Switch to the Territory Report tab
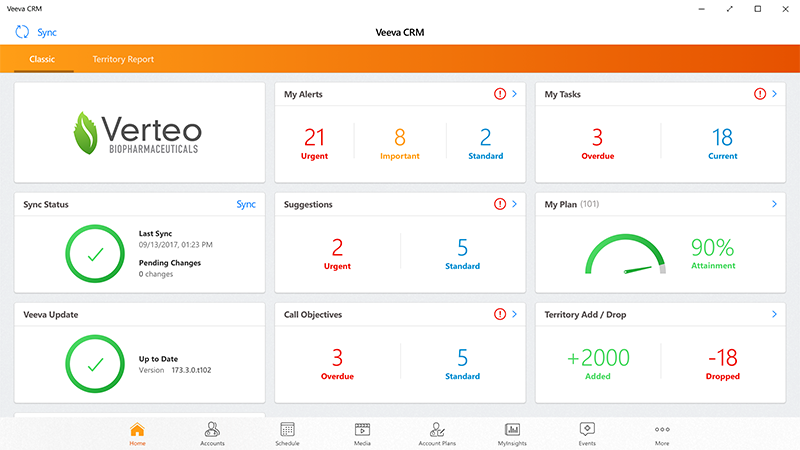 [x=123, y=60]
